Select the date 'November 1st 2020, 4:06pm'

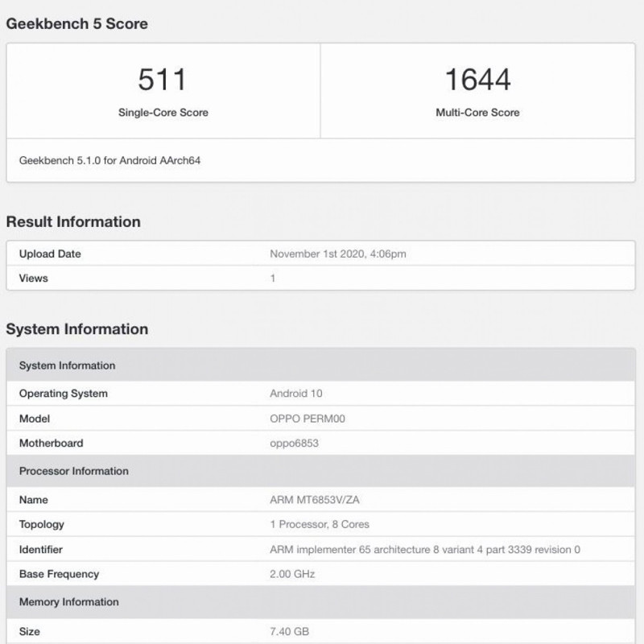coord(337,254)
